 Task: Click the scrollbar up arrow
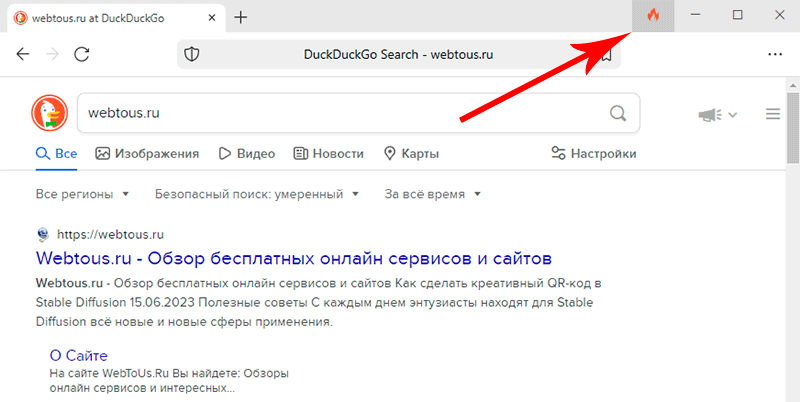pyautogui.click(x=793, y=85)
